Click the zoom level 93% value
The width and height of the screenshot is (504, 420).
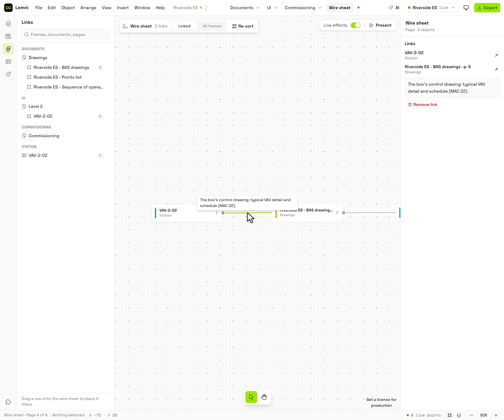click(x=484, y=415)
